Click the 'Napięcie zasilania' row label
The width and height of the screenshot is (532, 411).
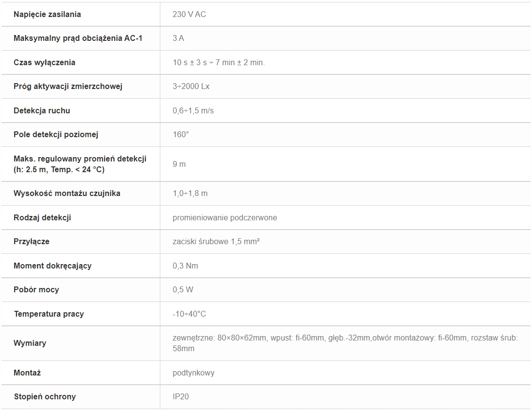coord(47,14)
